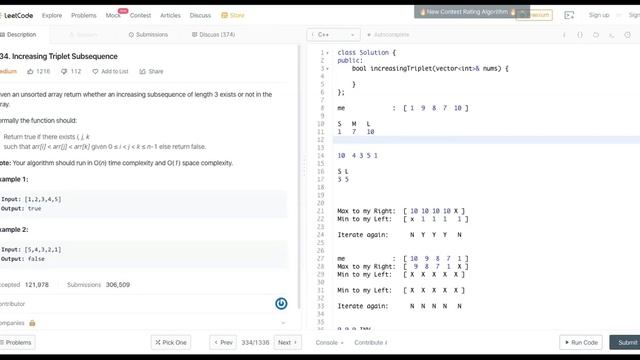
Task: Click the Submissions count '306,509'
Action: tap(118, 284)
